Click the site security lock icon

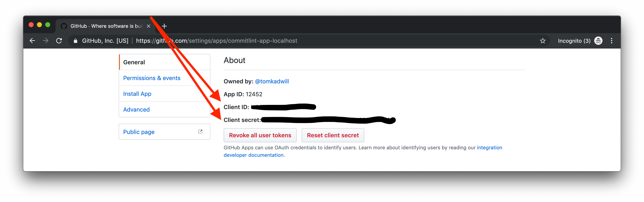75,41
